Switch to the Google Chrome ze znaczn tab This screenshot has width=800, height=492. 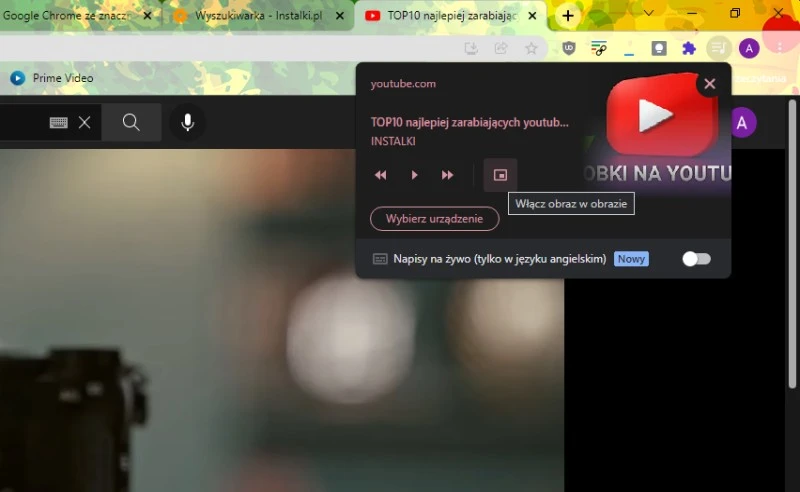pos(66,16)
